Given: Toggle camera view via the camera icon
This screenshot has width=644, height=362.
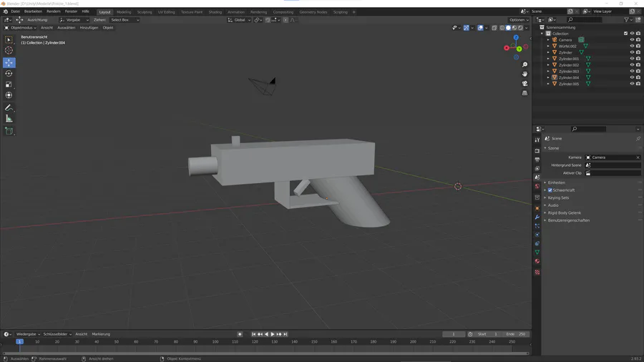Looking at the screenshot, I should point(525,84).
